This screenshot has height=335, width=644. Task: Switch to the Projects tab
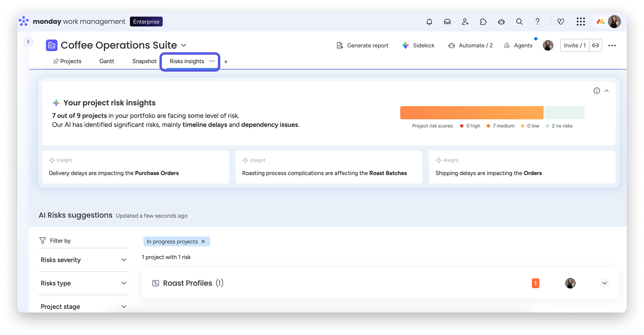67,61
